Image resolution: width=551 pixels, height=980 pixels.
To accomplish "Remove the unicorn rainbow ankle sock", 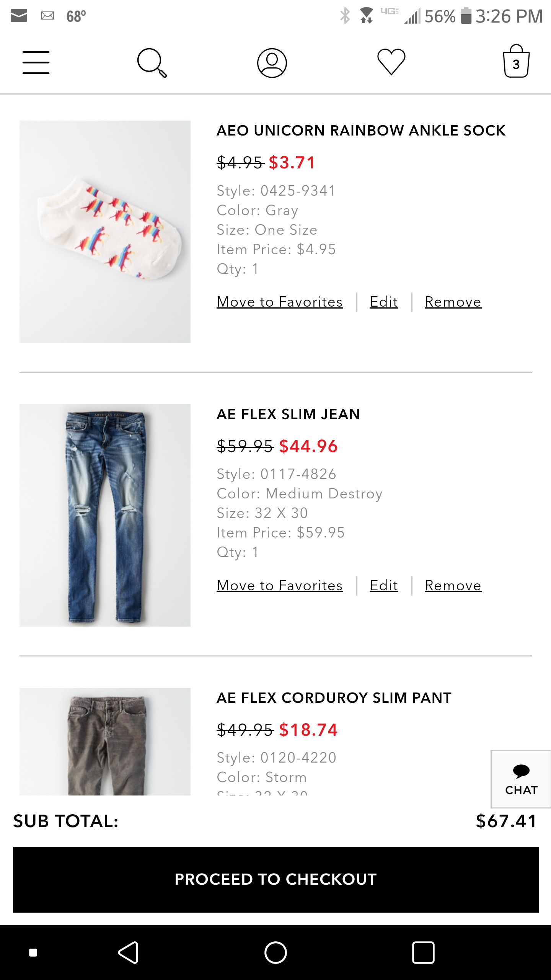I will tap(453, 302).
